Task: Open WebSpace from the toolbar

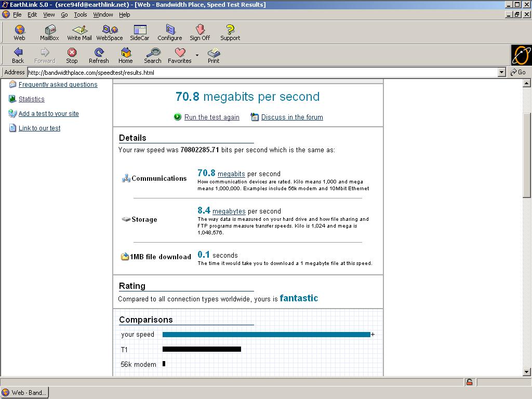Action: (x=110, y=32)
